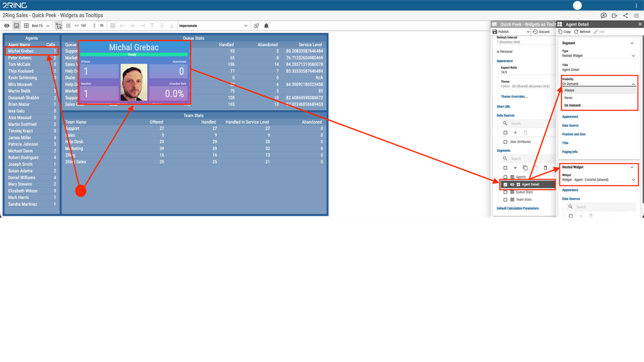This screenshot has width=644, height=362.
Task: Collapse the Visibility dropdown arrow
Action: pos(633,84)
